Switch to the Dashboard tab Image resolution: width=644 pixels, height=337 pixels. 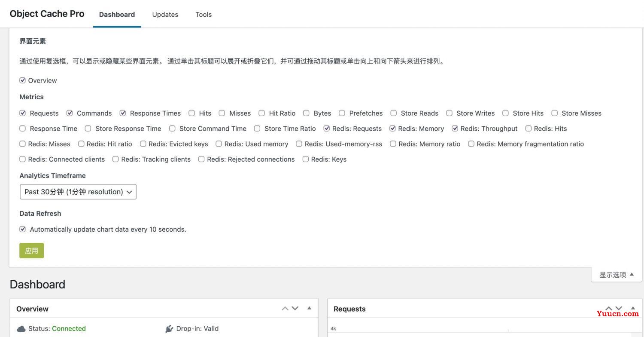[117, 14]
